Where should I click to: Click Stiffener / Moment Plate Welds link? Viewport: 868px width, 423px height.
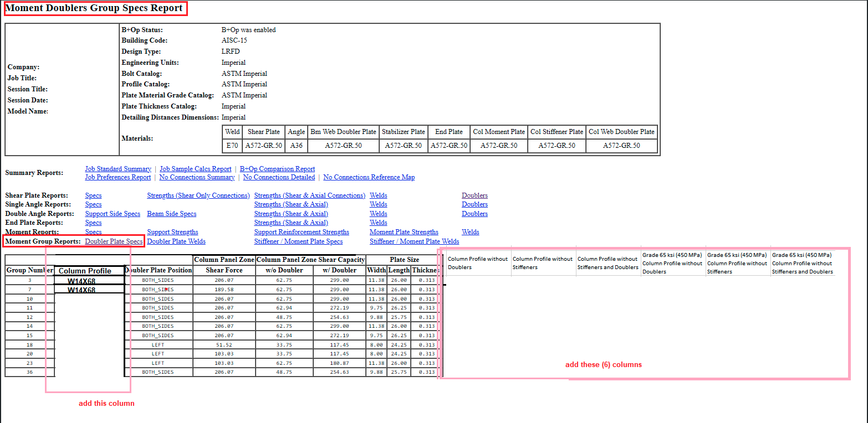[x=414, y=241]
